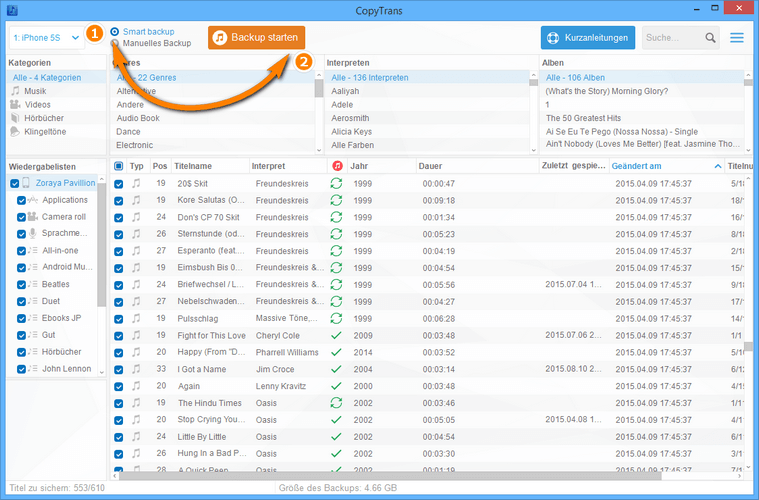Click checkmark status of Fight for This Love

tap(336, 335)
